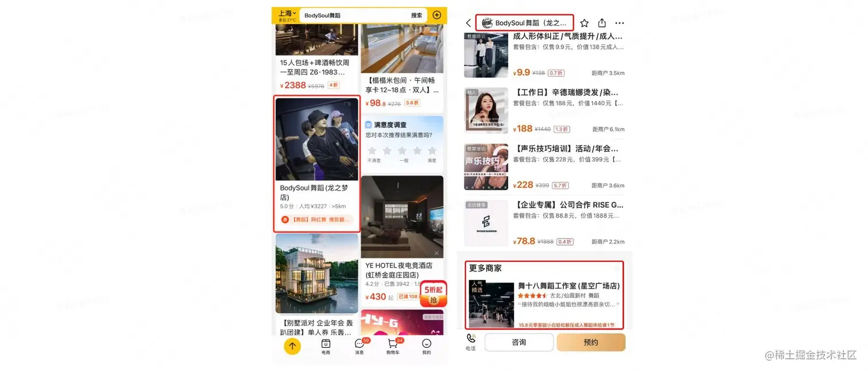Open the YE HOTEL room photo
Viewport: 868px width, 372px height.
(x=402, y=217)
